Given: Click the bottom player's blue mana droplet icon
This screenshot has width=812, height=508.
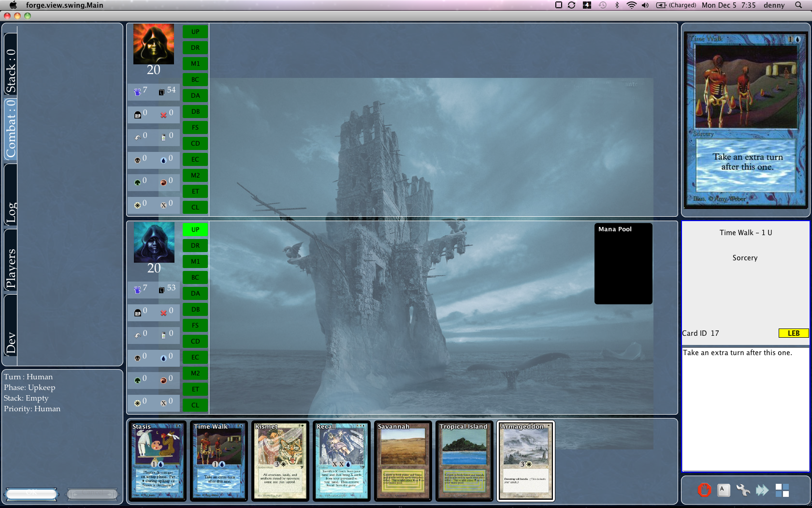Looking at the screenshot, I should [163, 358].
